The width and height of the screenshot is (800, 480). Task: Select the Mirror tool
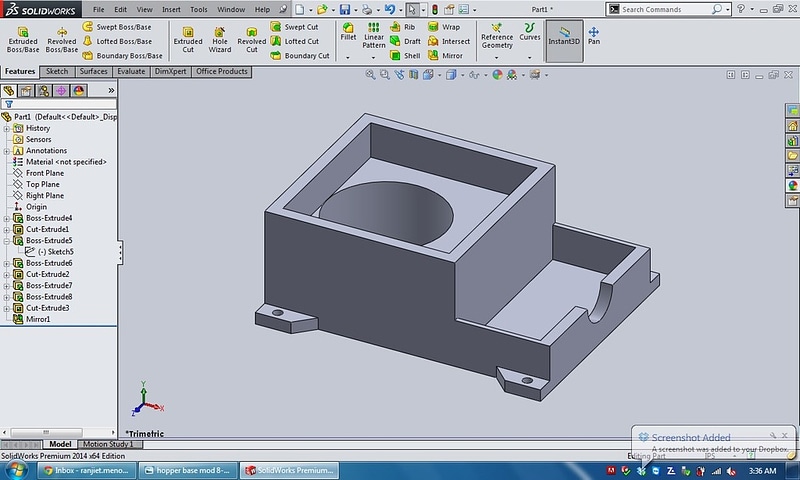coord(445,55)
